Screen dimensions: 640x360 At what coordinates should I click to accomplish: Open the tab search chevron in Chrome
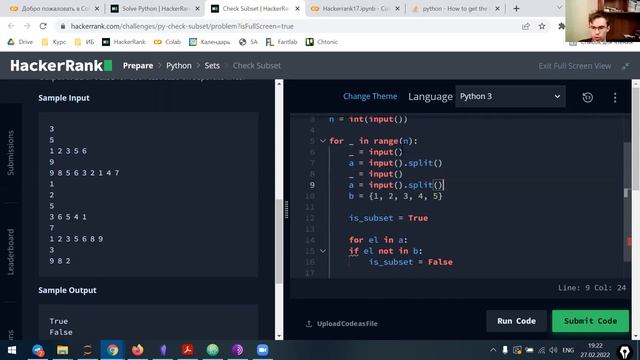click(x=559, y=8)
